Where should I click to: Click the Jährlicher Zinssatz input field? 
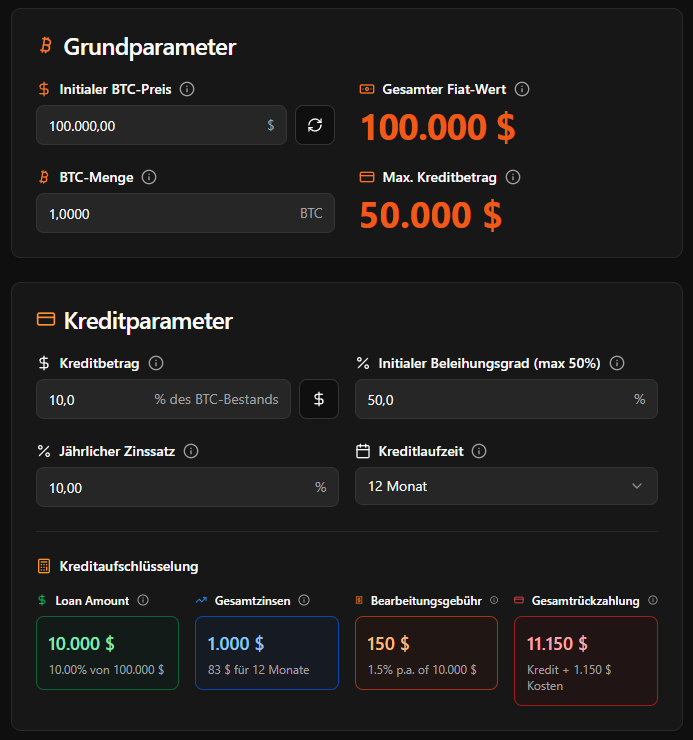point(170,487)
